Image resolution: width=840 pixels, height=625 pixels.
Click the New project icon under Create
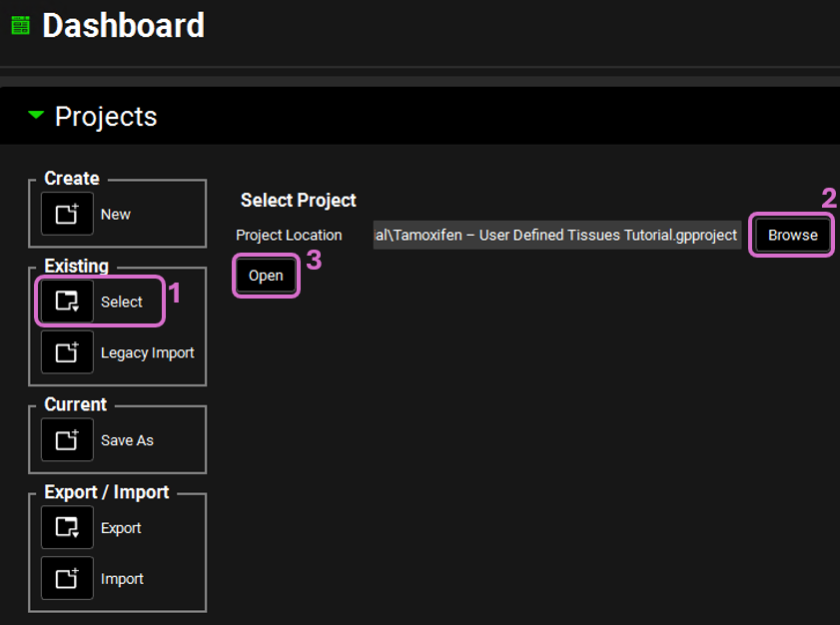click(67, 214)
